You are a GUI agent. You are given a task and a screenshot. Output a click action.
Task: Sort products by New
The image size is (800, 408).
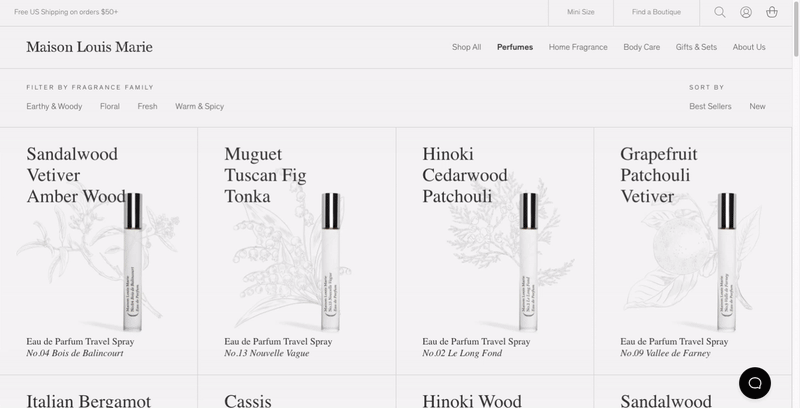pyautogui.click(x=757, y=106)
